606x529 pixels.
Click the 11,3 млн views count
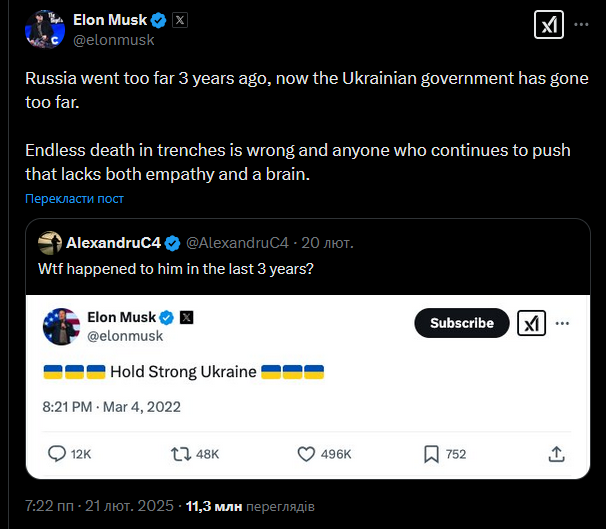[x=214, y=507]
